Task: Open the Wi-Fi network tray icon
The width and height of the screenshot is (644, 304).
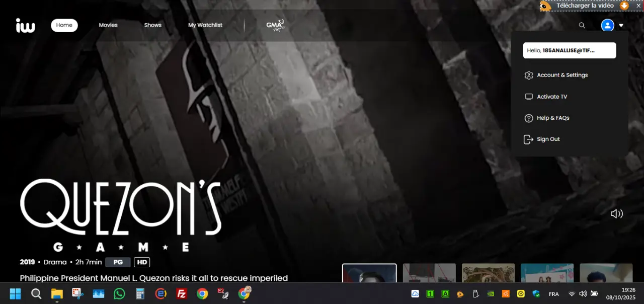Action: click(572, 294)
